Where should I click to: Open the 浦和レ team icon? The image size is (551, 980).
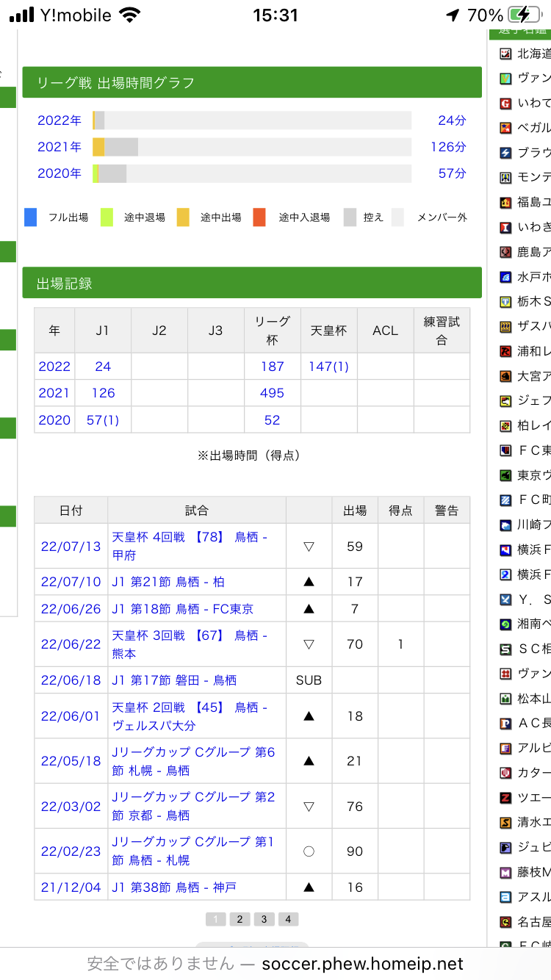click(505, 351)
